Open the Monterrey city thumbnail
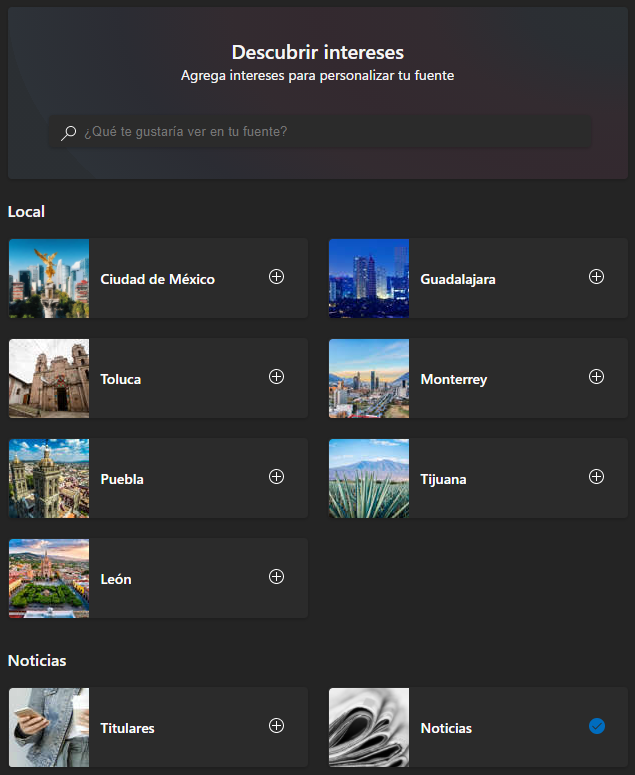 point(369,378)
